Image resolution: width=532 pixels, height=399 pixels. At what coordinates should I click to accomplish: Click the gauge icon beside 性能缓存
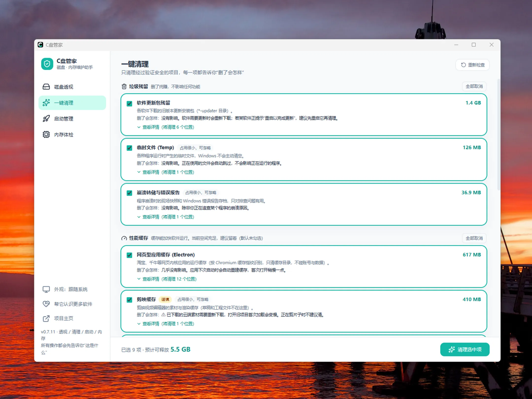pos(124,238)
